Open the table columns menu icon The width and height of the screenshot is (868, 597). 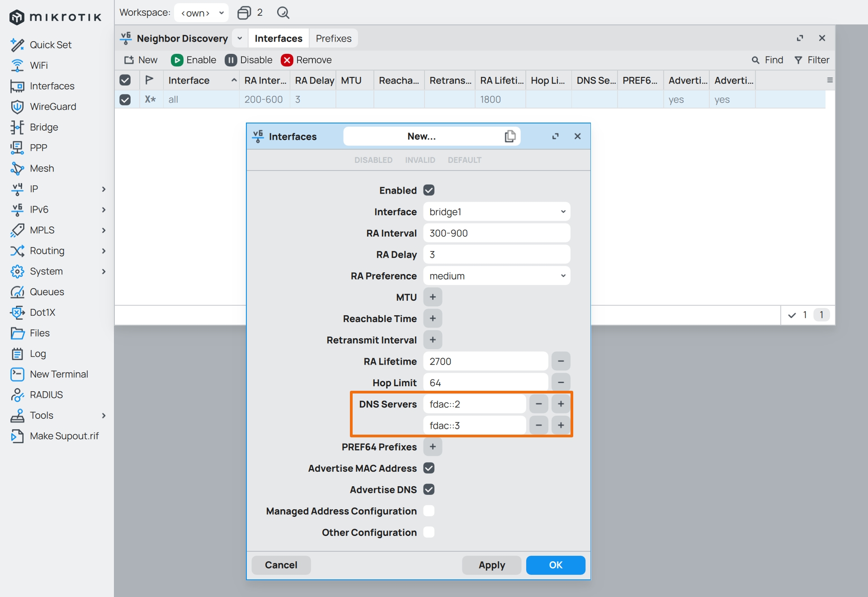pyautogui.click(x=830, y=80)
